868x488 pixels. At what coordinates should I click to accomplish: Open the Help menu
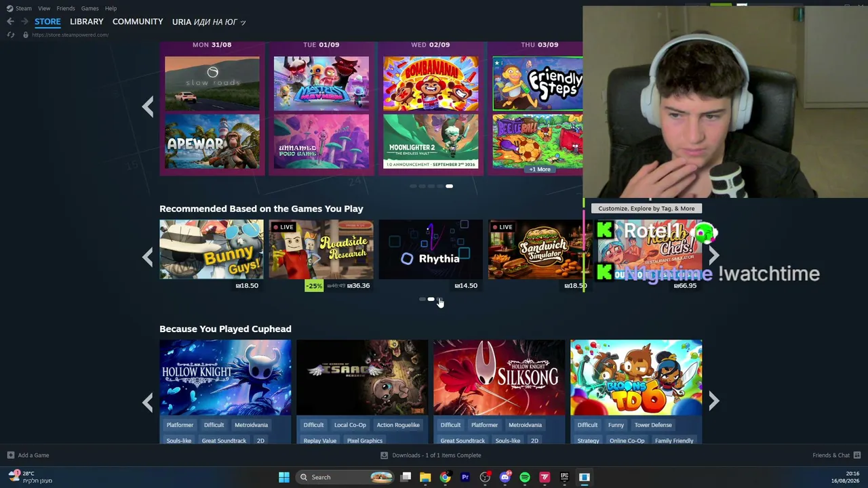click(111, 8)
